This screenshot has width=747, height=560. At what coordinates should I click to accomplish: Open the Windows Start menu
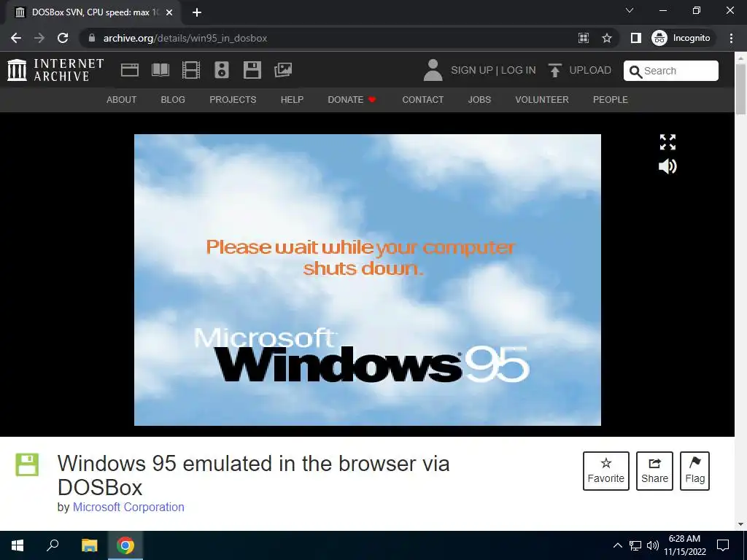(18, 545)
